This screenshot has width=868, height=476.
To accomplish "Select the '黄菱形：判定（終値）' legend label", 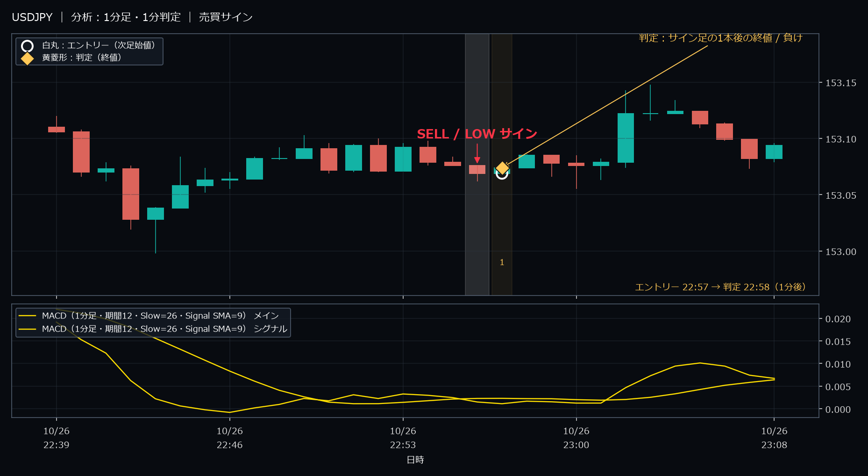I will (82, 58).
